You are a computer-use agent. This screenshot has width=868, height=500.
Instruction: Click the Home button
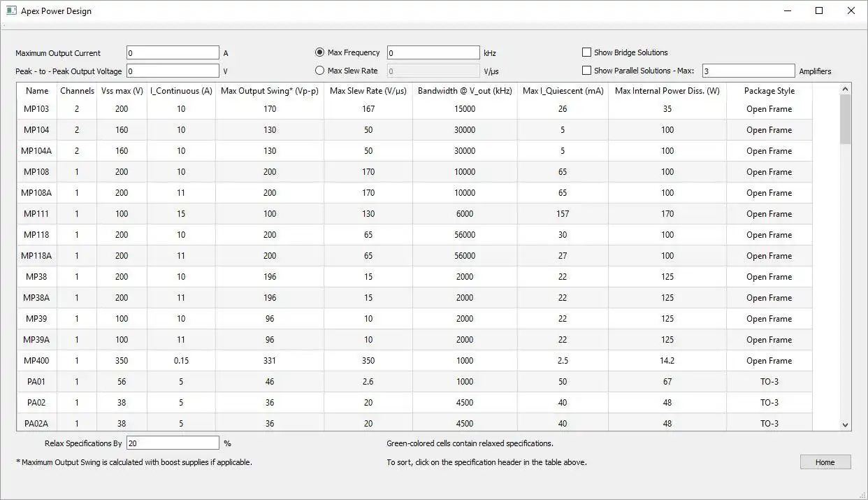point(825,462)
